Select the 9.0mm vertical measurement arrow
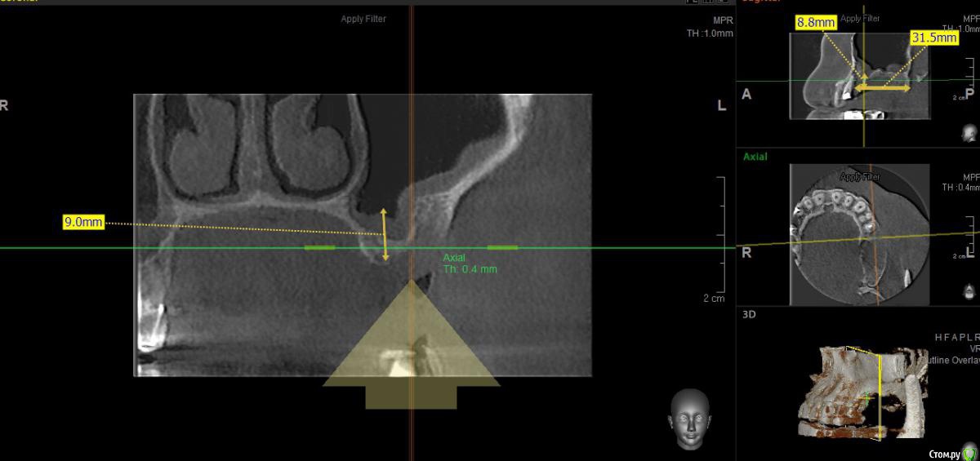This screenshot has width=980, height=461. 385,234
